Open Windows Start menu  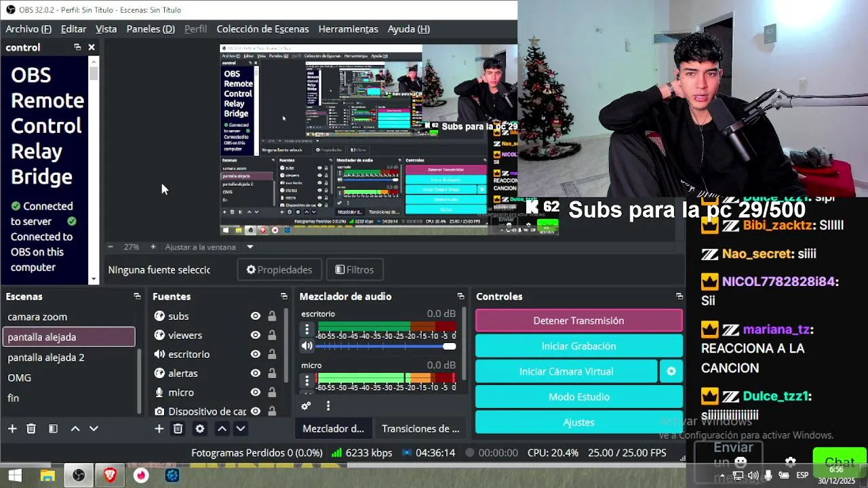click(x=15, y=475)
